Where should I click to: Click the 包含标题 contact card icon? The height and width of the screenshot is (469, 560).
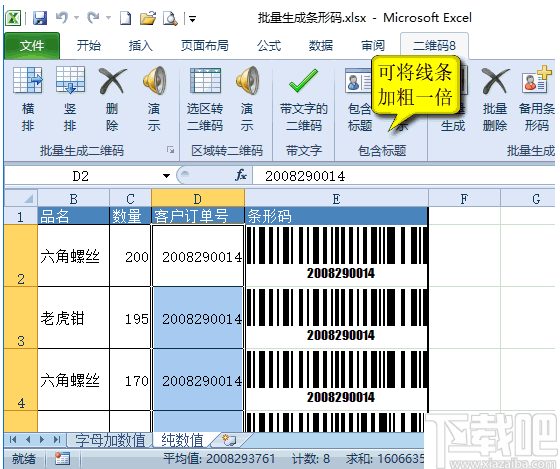(x=359, y=81)
